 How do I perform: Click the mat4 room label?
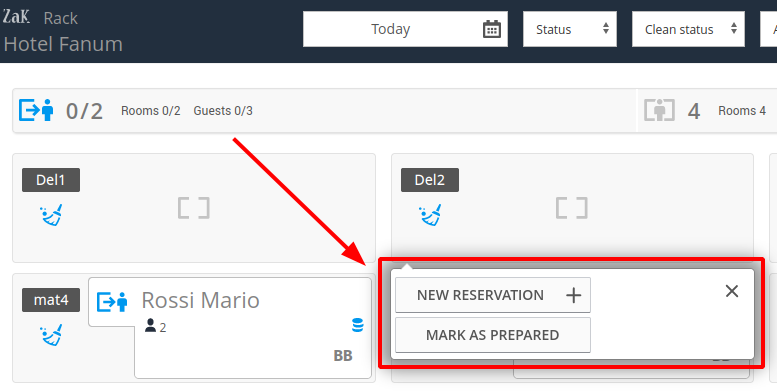(x=51, y=300)
